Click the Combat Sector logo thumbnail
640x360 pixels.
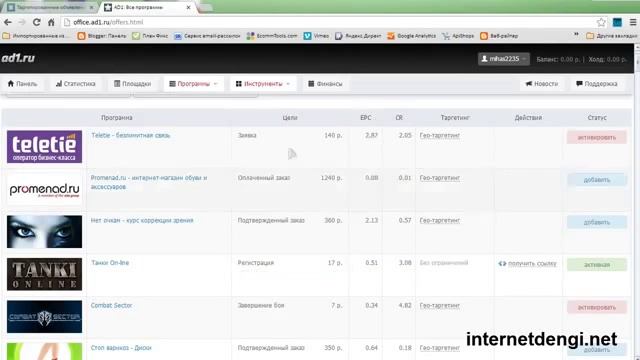point(44,317)
